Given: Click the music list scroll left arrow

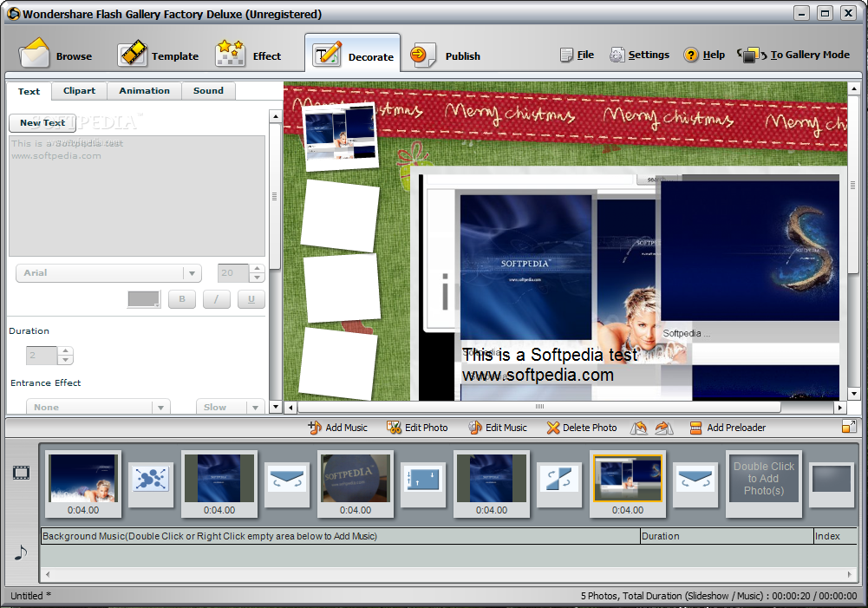Looking at the screenshot, I should (48, 574).
